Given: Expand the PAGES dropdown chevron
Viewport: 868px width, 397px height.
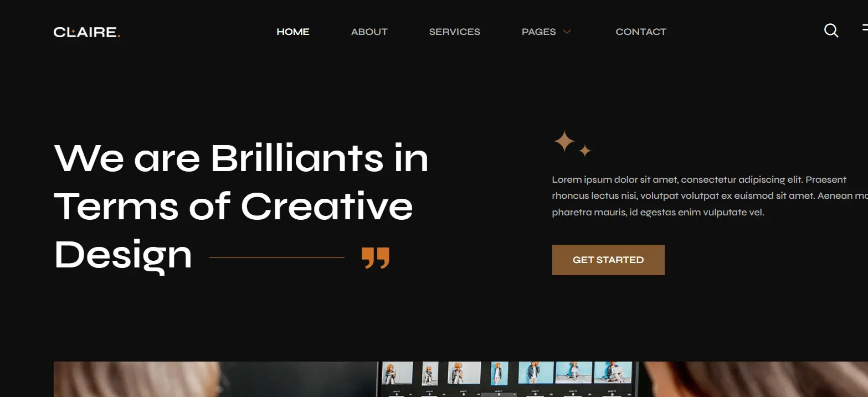Looking at the screenshot, I should (x=567, y=32).
